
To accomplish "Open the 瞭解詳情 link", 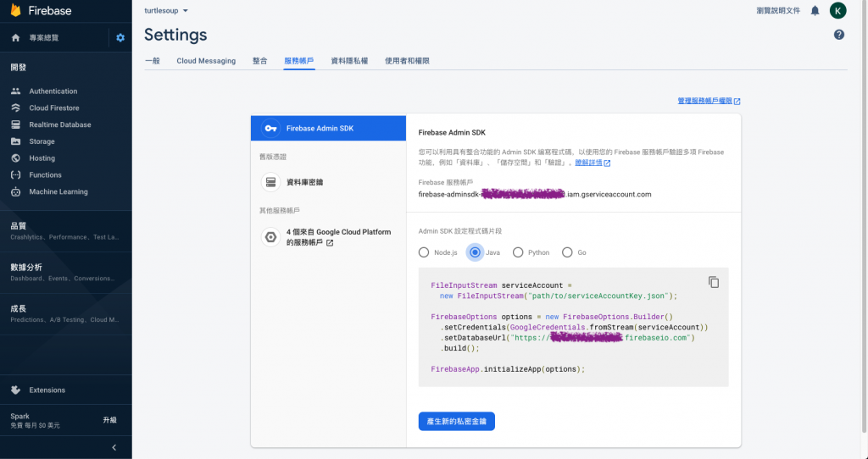I will (588, 163).
